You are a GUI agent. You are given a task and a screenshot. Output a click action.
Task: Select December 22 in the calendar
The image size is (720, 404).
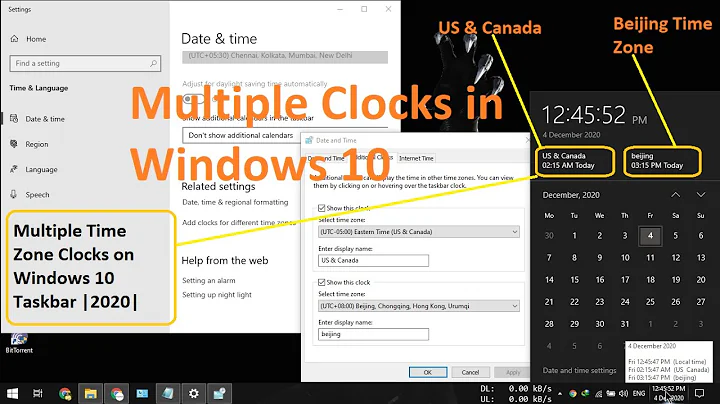(574, 302)
